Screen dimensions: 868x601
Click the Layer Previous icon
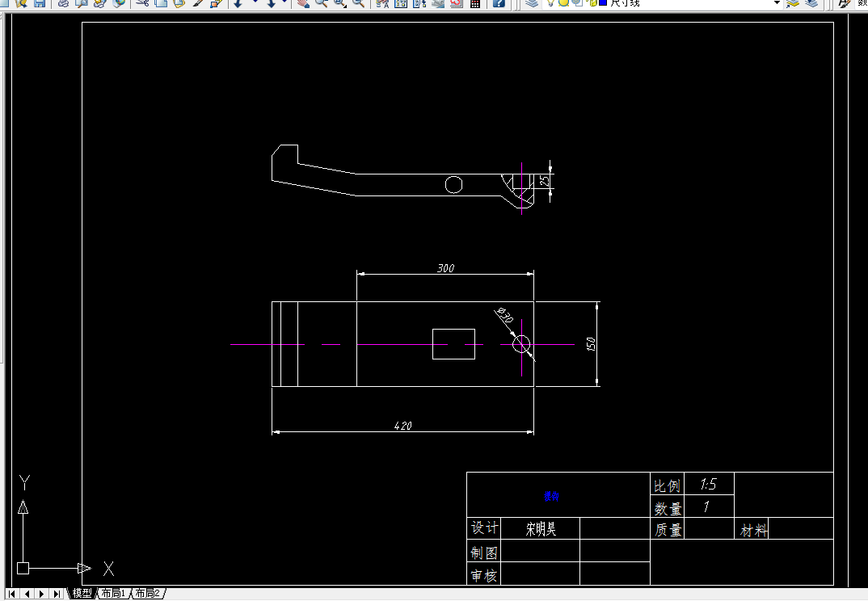coord(811,2)
